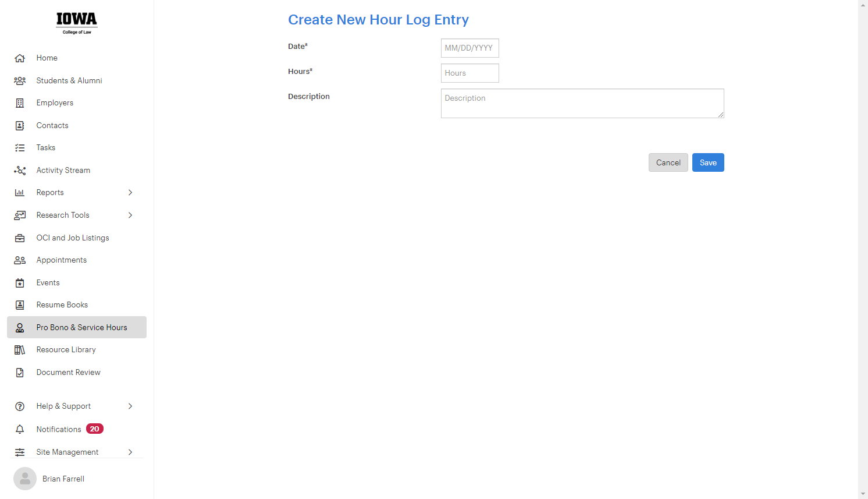
Task: Click the Document Review file icon
Action: pos(20,373)
